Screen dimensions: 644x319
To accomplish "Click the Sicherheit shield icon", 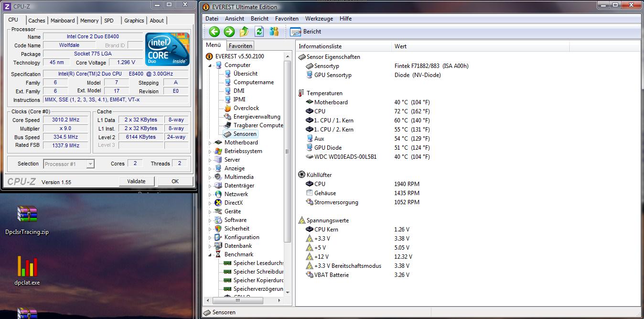I will pos(219,229).
